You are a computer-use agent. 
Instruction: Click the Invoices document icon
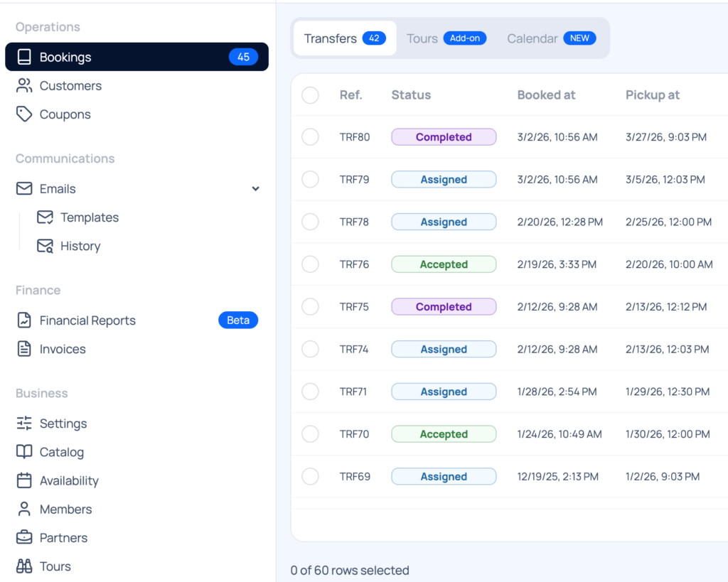point(24,349)
